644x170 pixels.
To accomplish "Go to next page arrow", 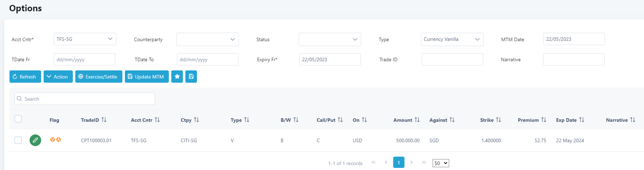I will coord(412,163).
